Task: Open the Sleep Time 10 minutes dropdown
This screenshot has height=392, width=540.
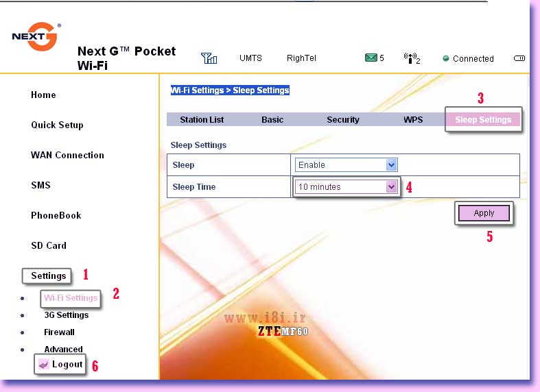Action: coord(346,186)
